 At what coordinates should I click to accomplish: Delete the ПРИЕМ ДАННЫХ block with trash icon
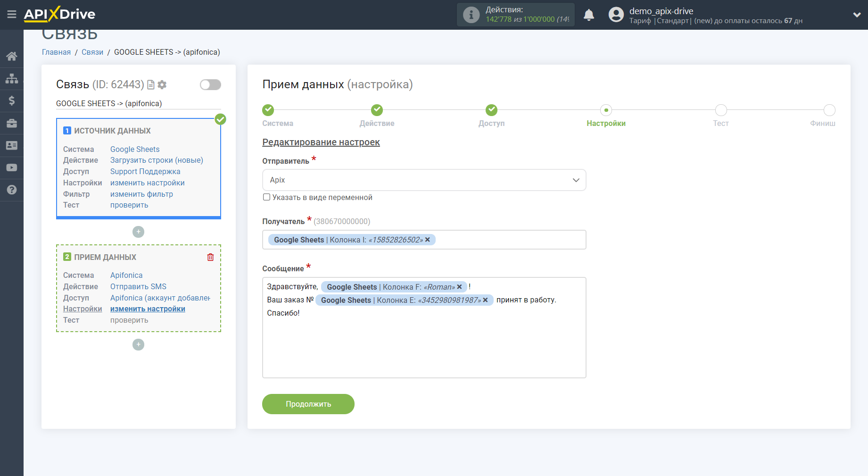tap(210, 257)
